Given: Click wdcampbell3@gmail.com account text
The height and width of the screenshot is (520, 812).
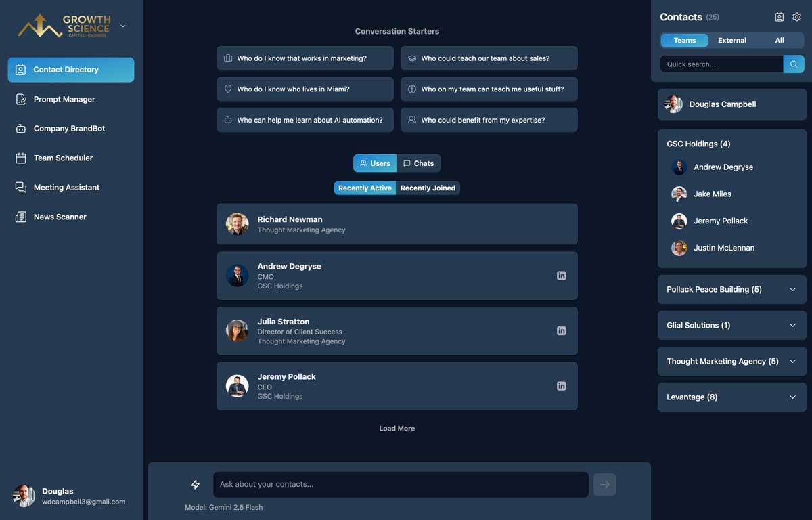Looking at the screenshot, I should (x=83, y=502).
